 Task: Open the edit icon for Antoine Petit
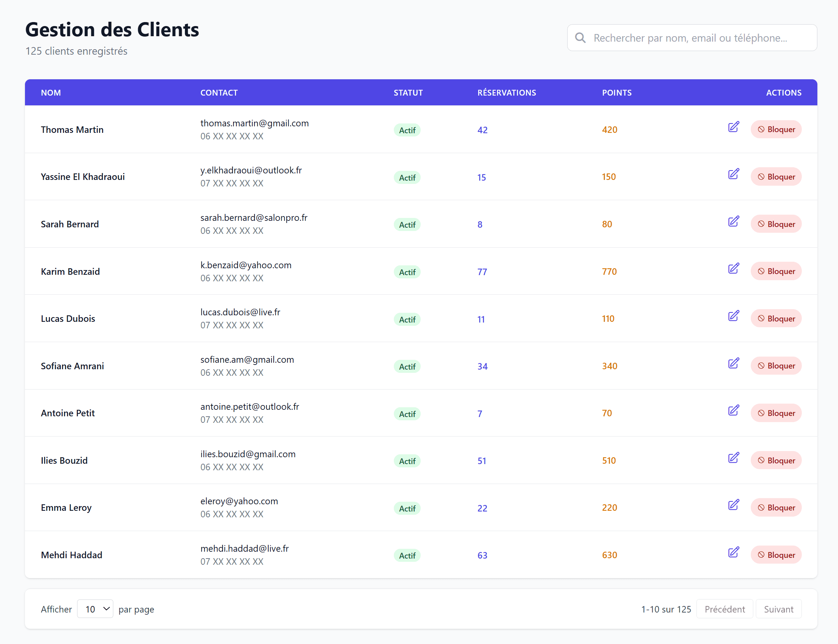[x=733, y=411]
